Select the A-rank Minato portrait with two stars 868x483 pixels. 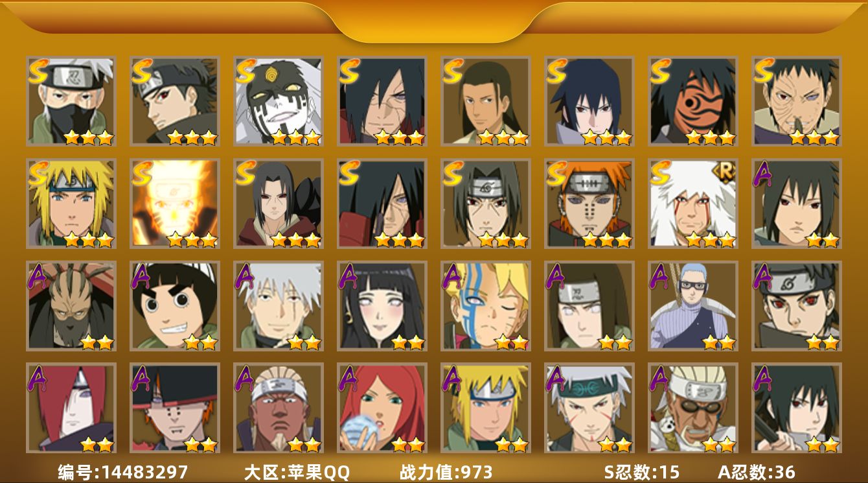(486, 408)
